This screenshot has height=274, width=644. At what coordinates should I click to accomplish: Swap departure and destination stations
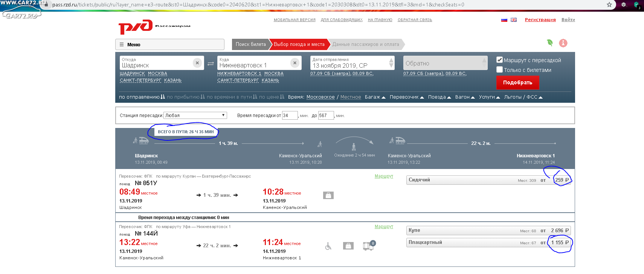(x=211, y=63)
